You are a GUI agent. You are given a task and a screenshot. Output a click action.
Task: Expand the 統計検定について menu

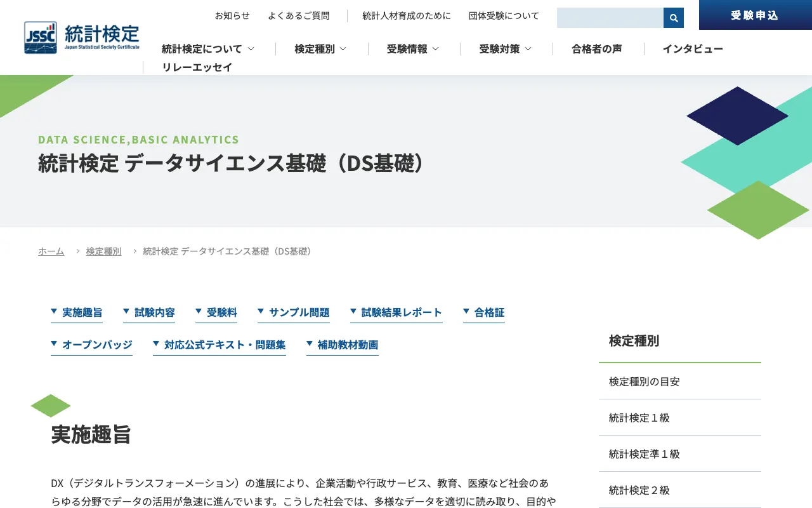point(208,49)
